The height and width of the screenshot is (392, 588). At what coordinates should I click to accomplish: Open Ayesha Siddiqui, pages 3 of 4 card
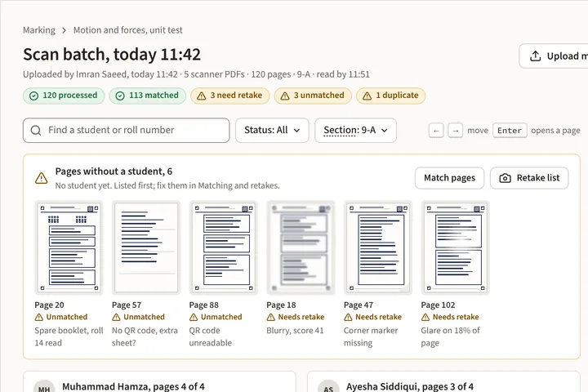443,382
